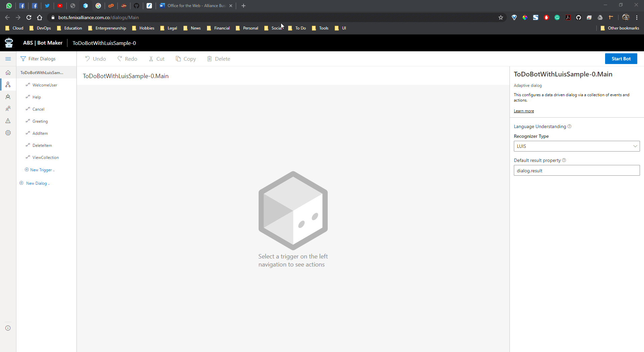Click the browser Back arrow

[7, 17]
